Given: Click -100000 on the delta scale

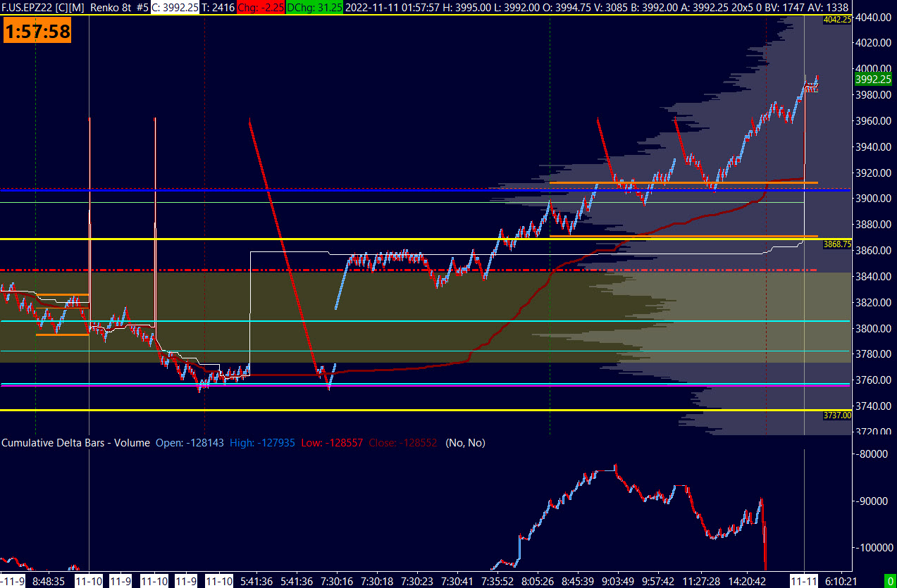Looking at the screenshot, I should [x=874, y=547].
